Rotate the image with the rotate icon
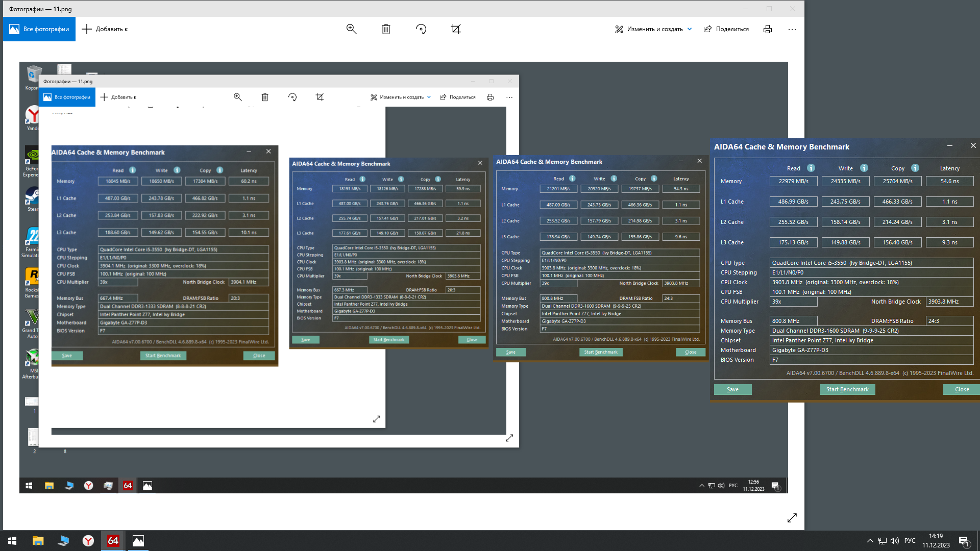 [x=421, y=29]
